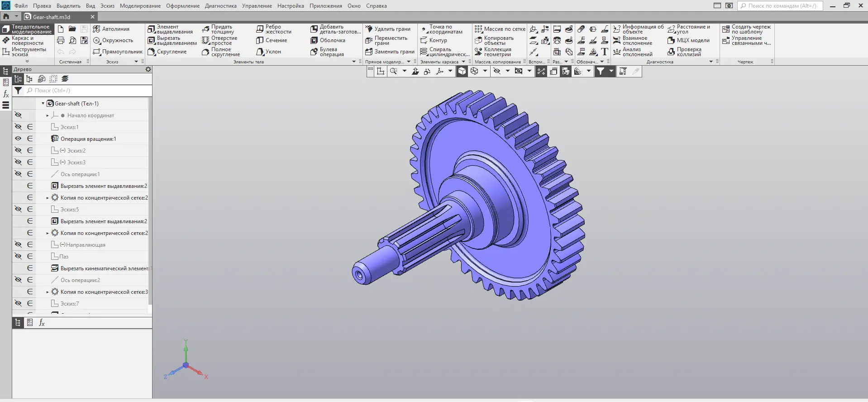
Task: Open dropdown next to the view filter funnel
Action: (x=611, y=71)
